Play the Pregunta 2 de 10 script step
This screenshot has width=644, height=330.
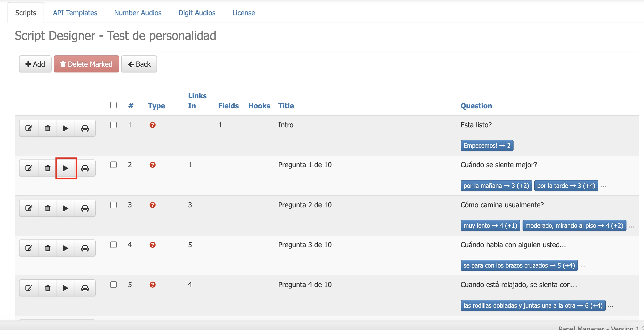click(66, 208)
